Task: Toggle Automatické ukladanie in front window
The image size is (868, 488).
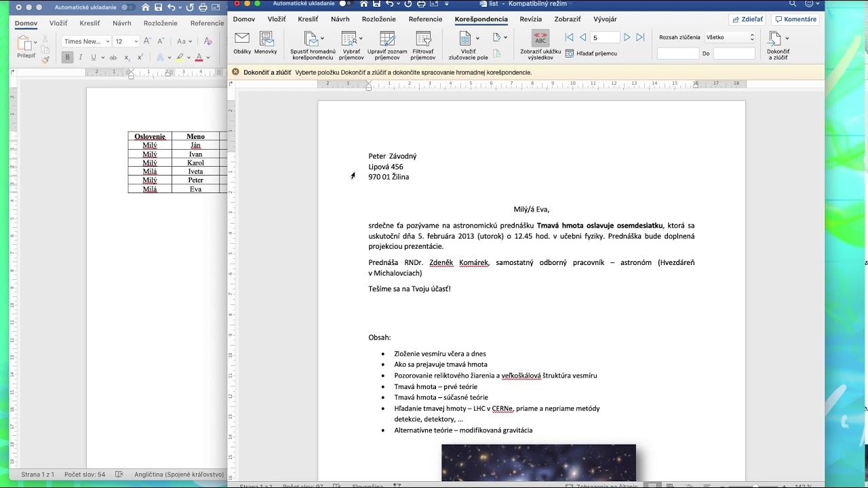Action: (x=346, y=3)
